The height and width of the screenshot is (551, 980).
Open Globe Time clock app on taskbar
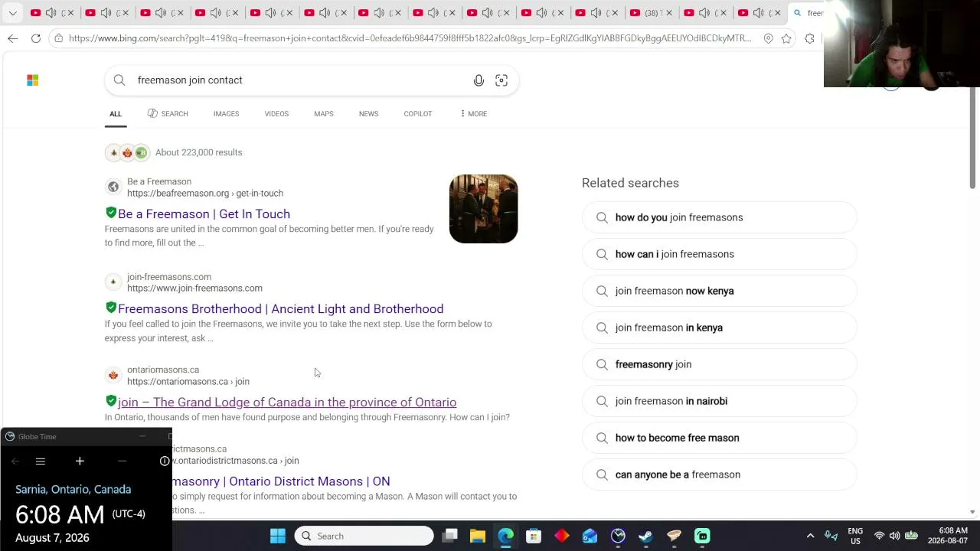click(x=618, y=536)
